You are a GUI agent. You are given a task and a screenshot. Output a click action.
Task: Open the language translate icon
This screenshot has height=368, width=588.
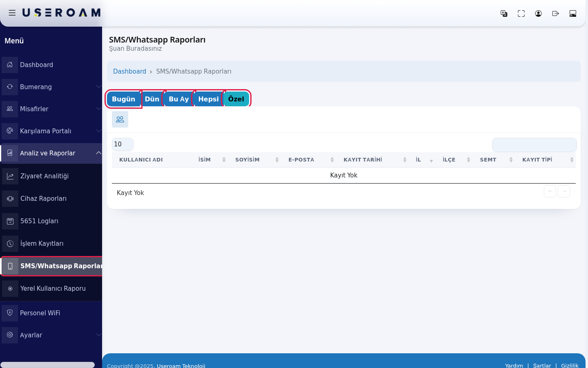(x=504, y=13)
